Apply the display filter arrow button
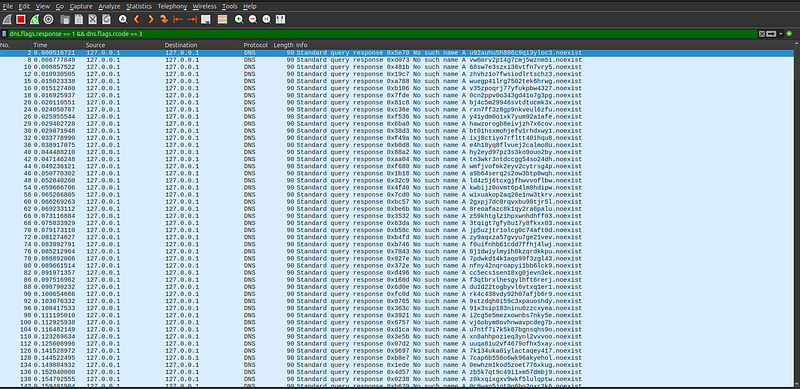Viewport: 800px width, 389px height. click(771, 34)
